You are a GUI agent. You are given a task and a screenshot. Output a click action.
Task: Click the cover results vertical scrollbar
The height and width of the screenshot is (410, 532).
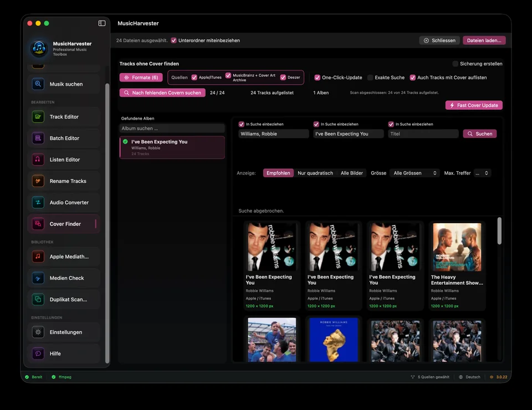coord(499,230)
